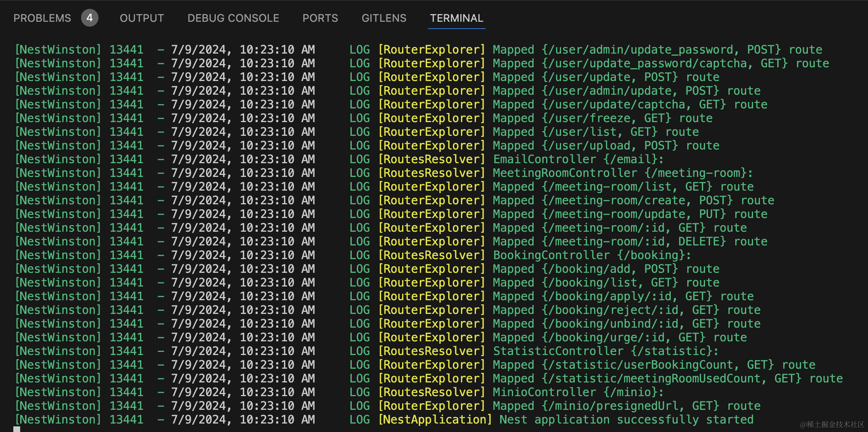Switch to the DEBUG CONSOLE tab

click(x=233, y=18)
